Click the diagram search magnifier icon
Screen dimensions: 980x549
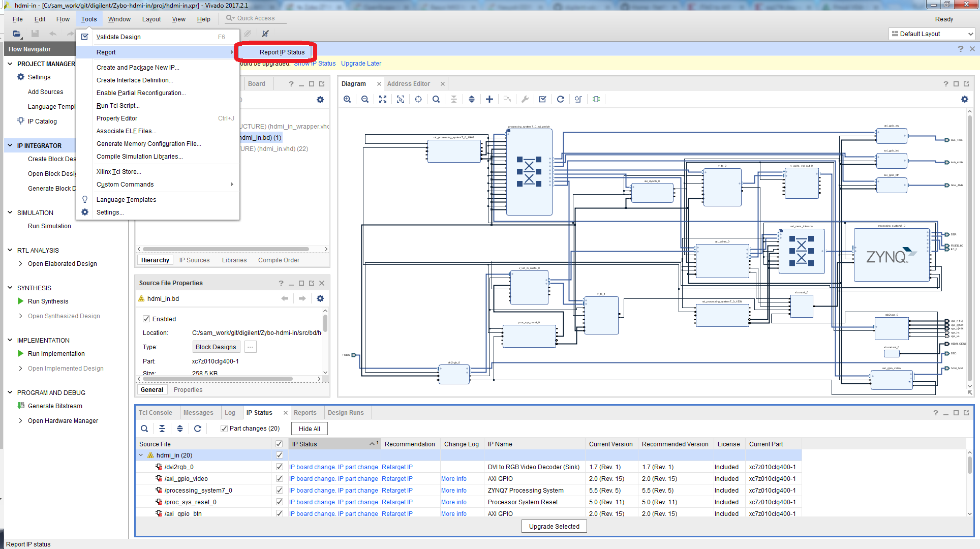pyautogui.click(x=436, y=99)
